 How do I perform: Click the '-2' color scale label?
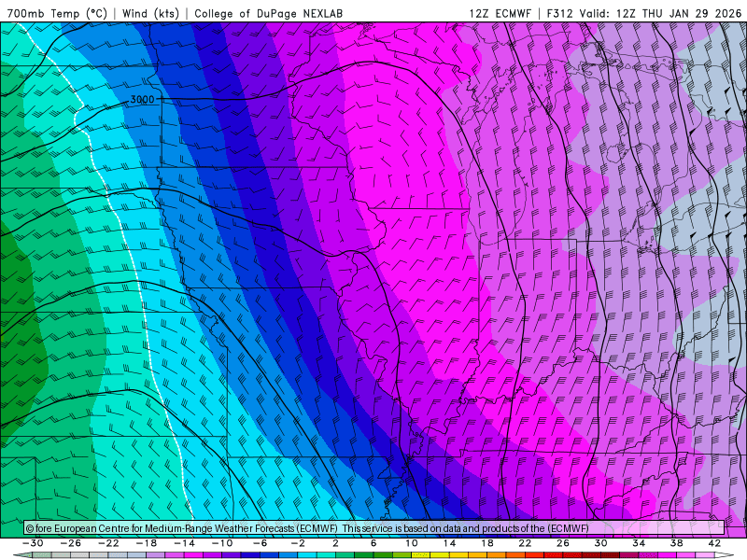click(298, 543)
